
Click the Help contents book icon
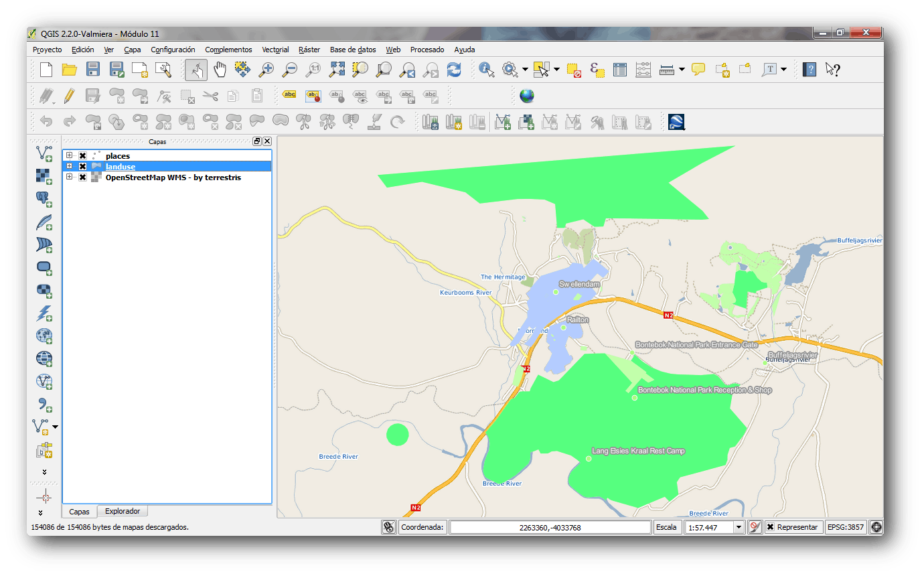click(x=810, y=69)
